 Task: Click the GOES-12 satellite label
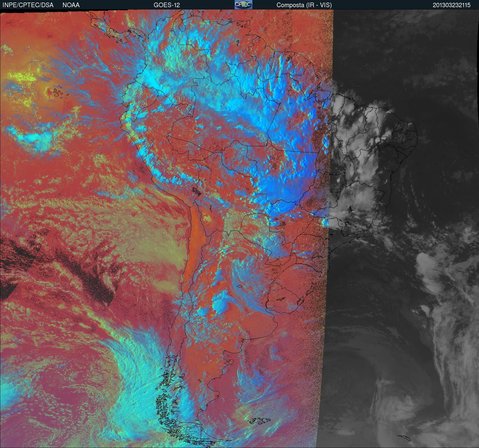[167, 5]
